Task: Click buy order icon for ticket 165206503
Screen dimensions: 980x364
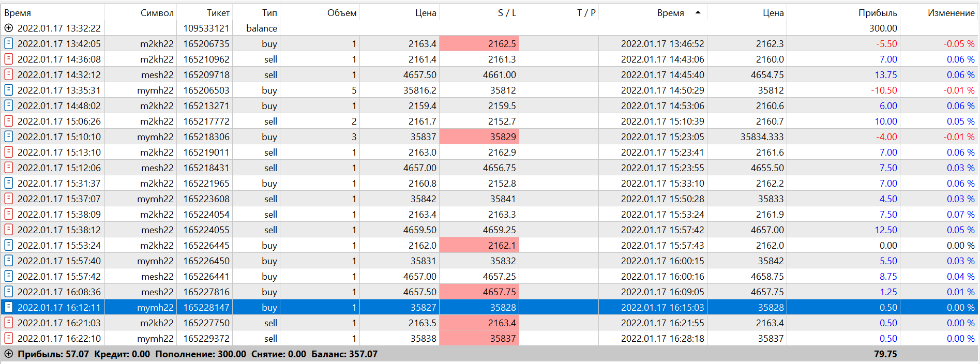Action: click(x=9, y=90)
